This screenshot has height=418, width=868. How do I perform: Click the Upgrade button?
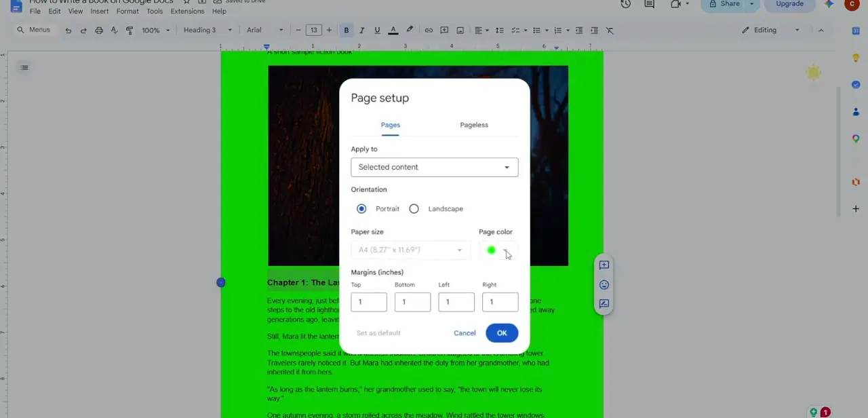coord(789,4)
